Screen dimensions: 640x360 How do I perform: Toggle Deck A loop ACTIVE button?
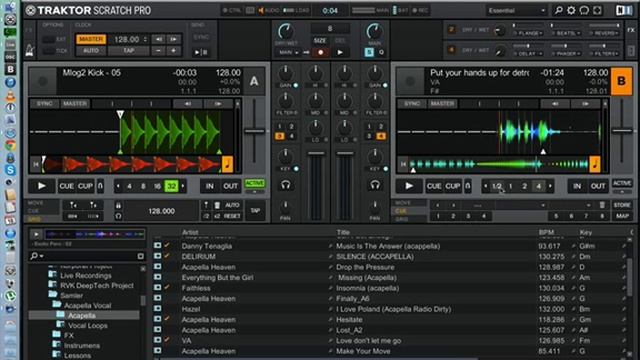pyautogui.click(x=254, y=183)
